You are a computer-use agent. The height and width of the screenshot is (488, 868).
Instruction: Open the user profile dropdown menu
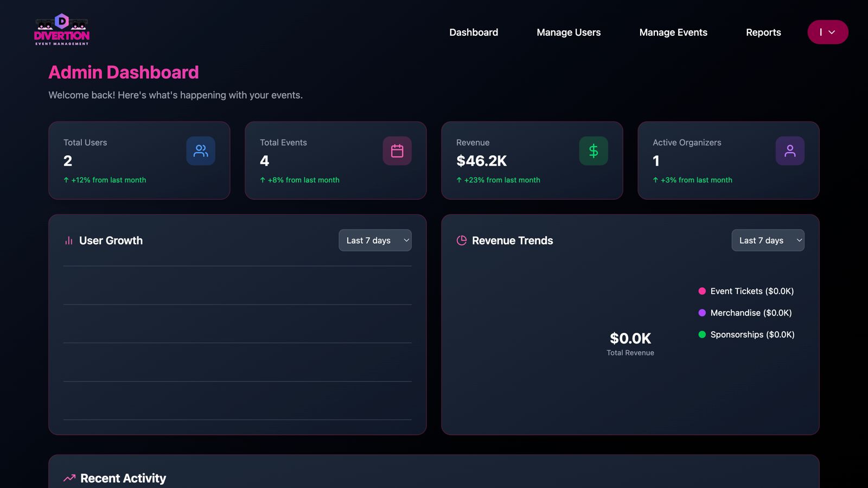tap(828, 32)
